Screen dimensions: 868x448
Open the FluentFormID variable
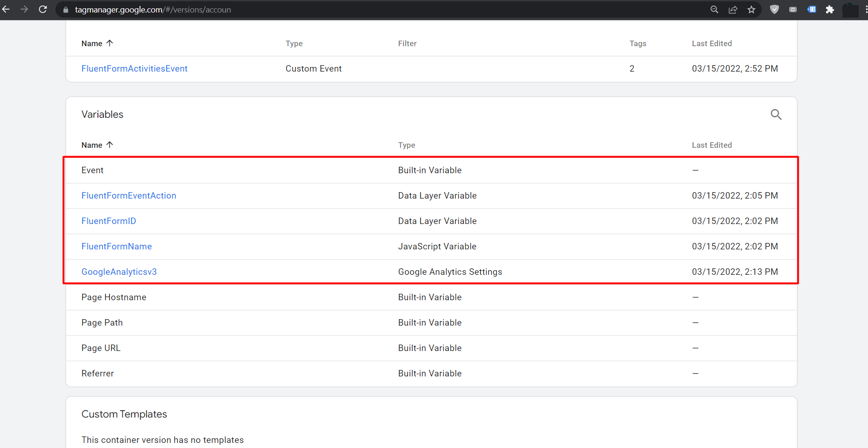coord(108,221)
